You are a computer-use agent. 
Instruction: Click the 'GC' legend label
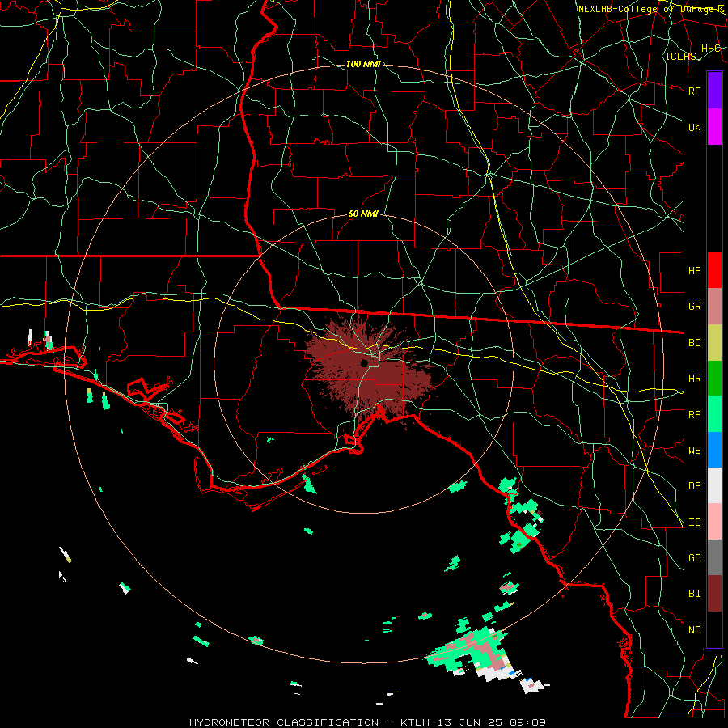coord(694,558)
